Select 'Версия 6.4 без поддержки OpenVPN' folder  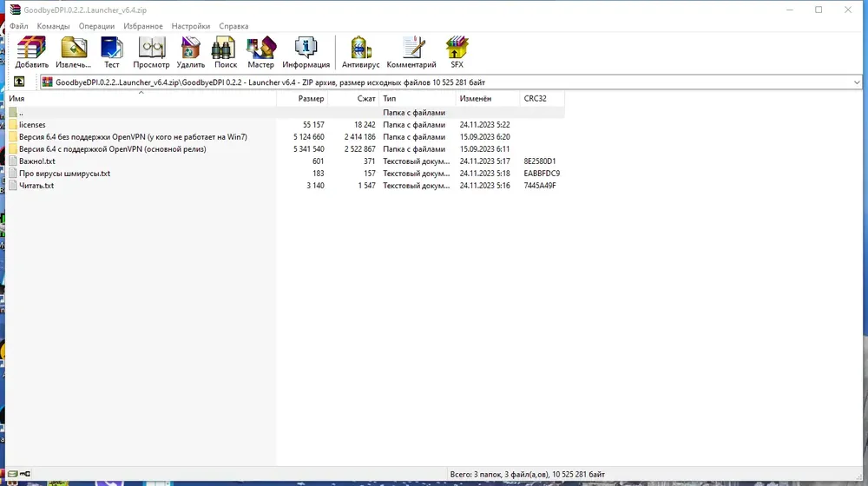[x=133, y=137]
